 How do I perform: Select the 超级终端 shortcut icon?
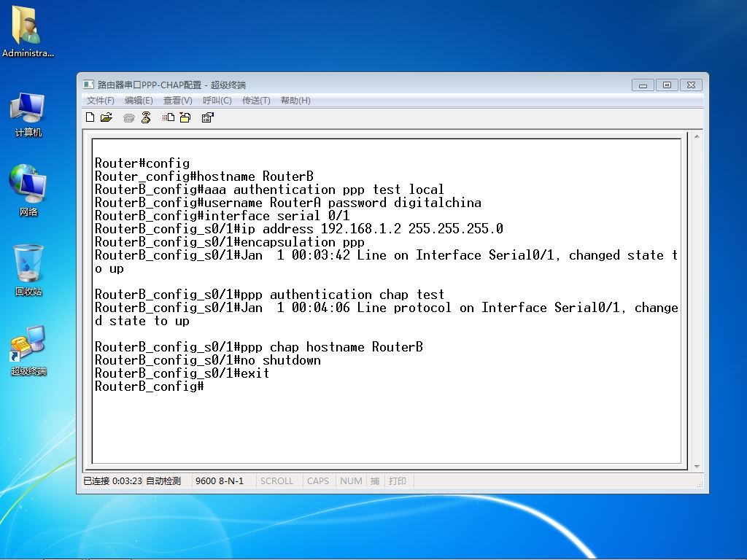(x=28, y=351)
